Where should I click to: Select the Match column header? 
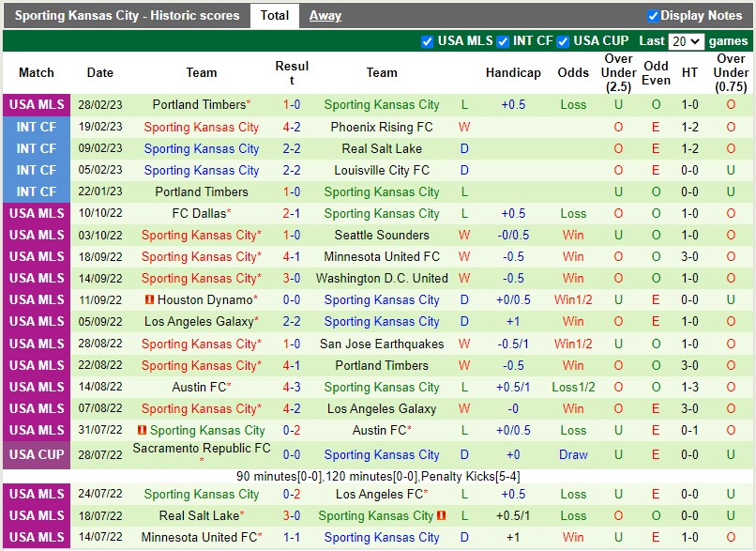coord(37,73)
